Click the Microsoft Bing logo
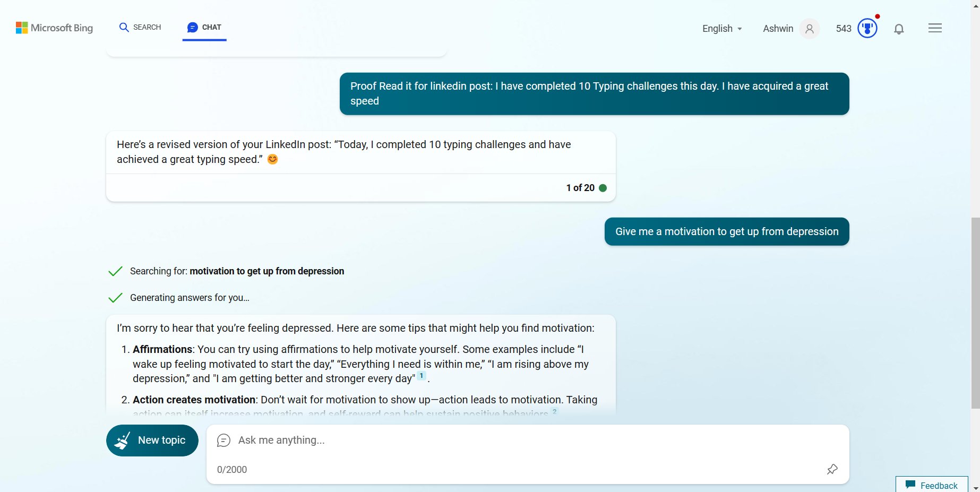The height and width of the screenshot is (492, 980). click(54, 28)
